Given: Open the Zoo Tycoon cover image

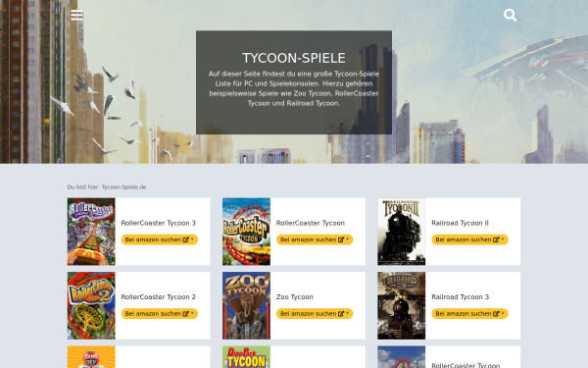Looking at the screenshot, I should point(246,305).
